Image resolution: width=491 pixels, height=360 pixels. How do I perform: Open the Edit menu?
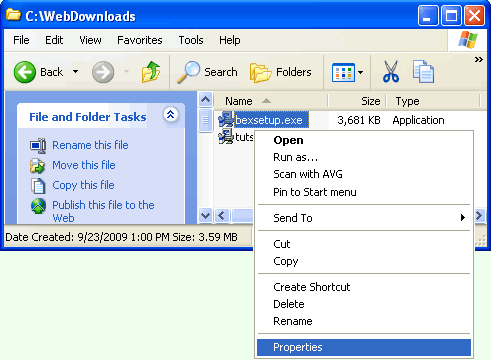54,40
